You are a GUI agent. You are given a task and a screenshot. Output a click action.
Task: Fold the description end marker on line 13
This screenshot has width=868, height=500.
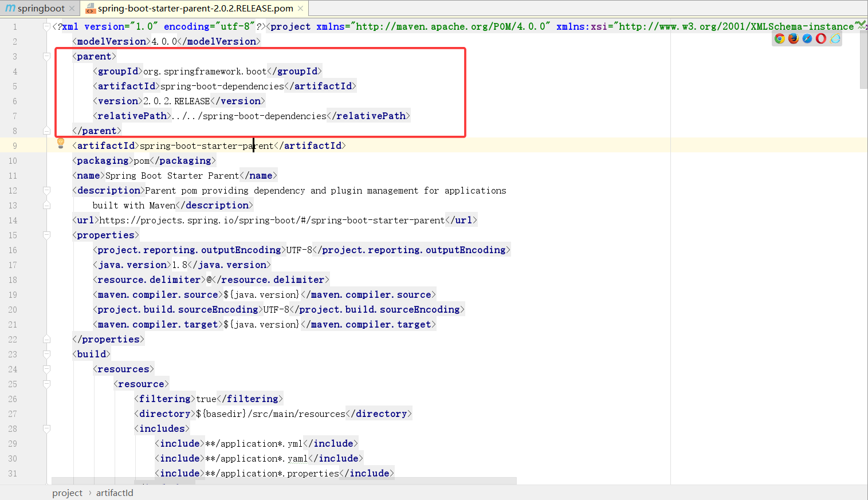tap(47, 205)
